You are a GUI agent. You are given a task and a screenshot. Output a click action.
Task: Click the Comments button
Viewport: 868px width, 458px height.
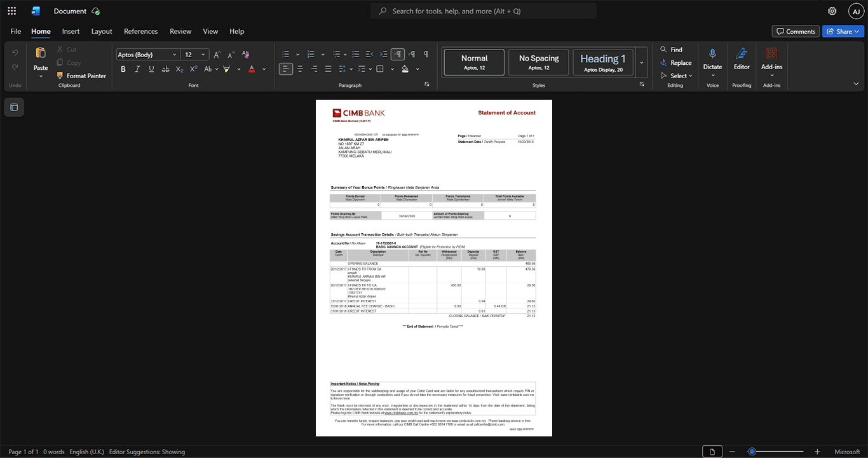[x=796, y=31]
